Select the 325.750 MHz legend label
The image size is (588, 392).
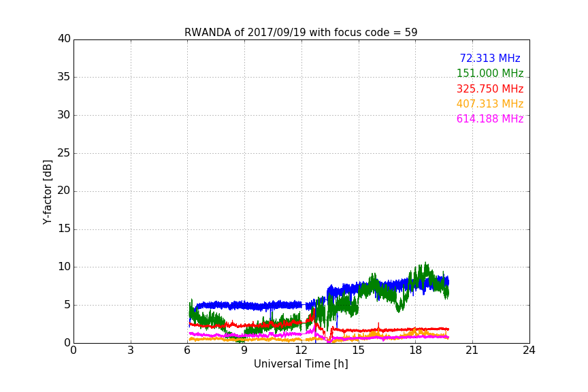pyautogui.click(x=490, y=88)
